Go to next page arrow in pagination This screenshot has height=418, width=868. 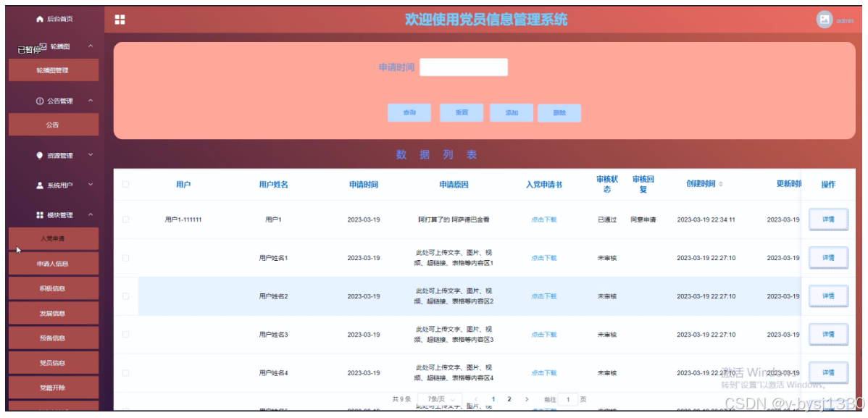click(x=527, y=399)
